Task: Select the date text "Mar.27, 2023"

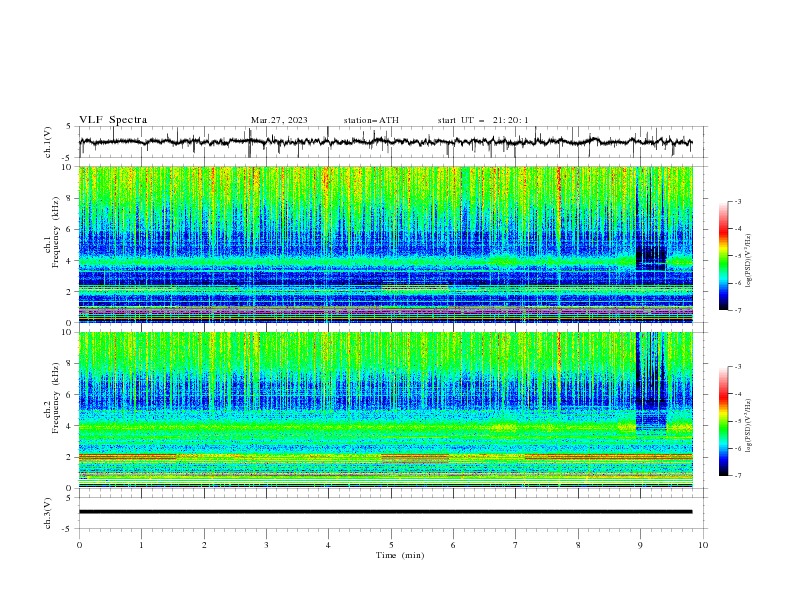Action: pyautogui.click(x=279, y=120)
